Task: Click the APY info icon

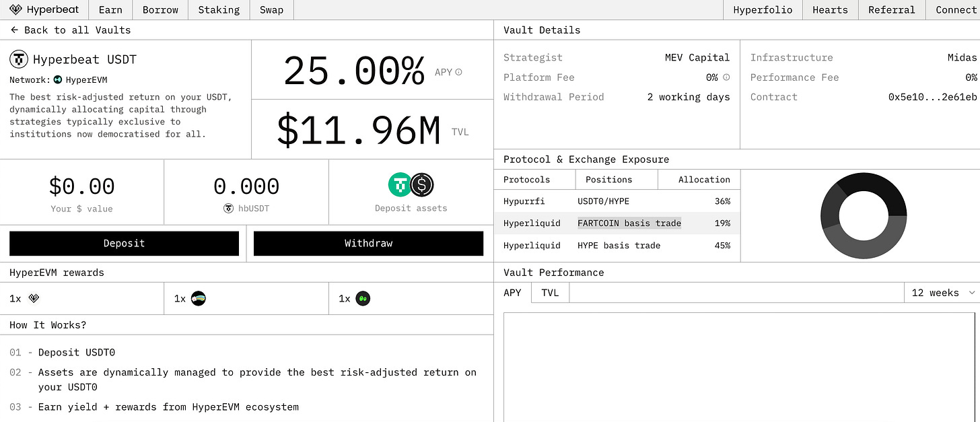Action: (459, 72)
